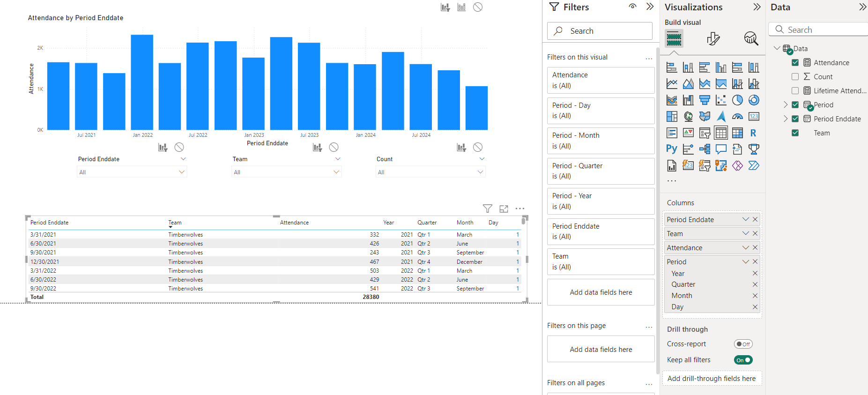Collapse the Filters pane
Image resolution: width=868 pixels, height=395 pixels.
650,7
